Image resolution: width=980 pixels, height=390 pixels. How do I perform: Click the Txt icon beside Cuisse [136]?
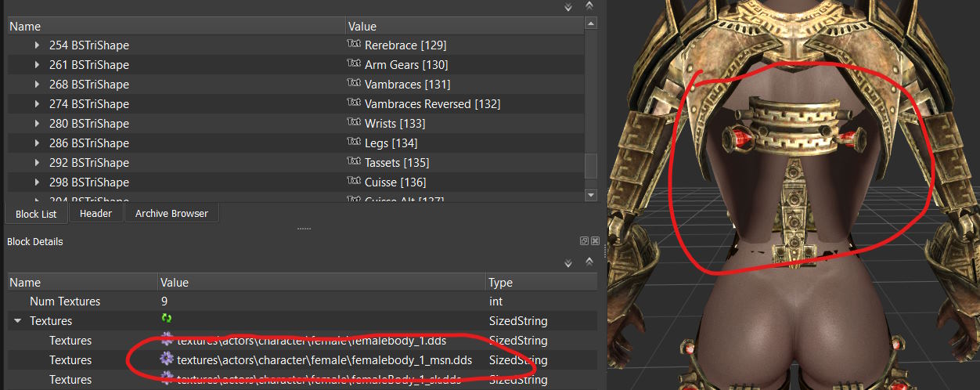tap(354, 182)
